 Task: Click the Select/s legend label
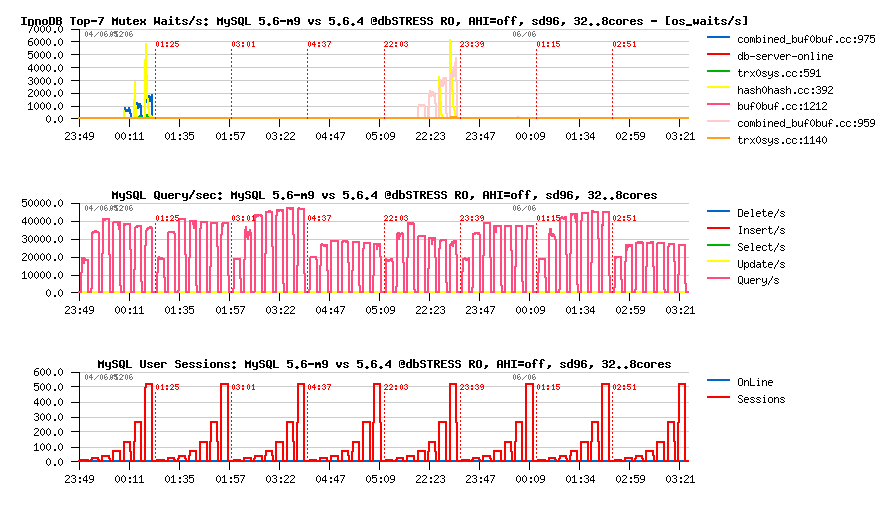(761, 247)
